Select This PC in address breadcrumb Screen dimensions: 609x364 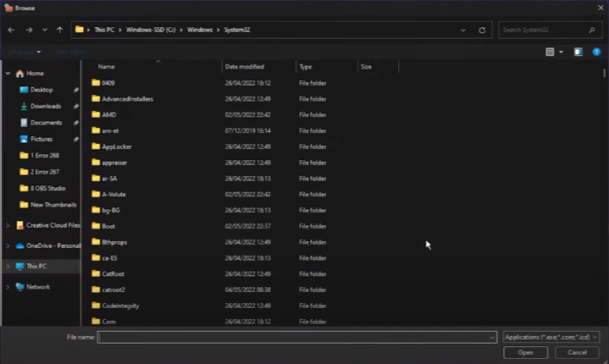(x=104, y=30)
